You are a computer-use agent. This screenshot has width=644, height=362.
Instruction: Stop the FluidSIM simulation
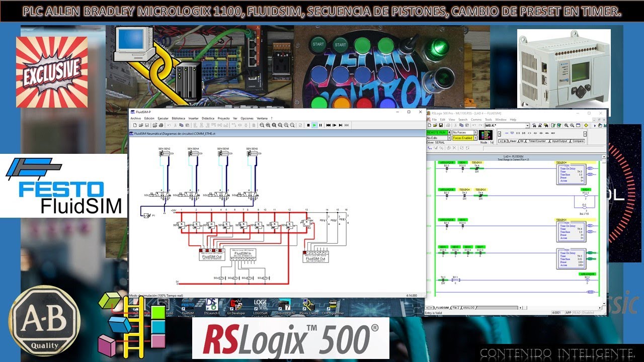point(308,125)
